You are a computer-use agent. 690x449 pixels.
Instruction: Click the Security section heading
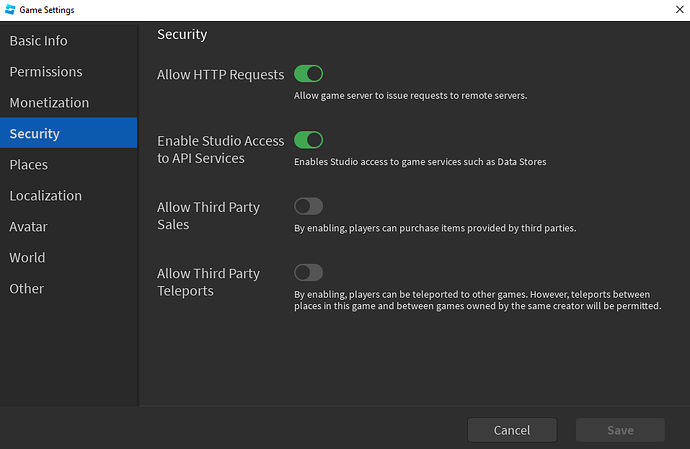point(182,35)
